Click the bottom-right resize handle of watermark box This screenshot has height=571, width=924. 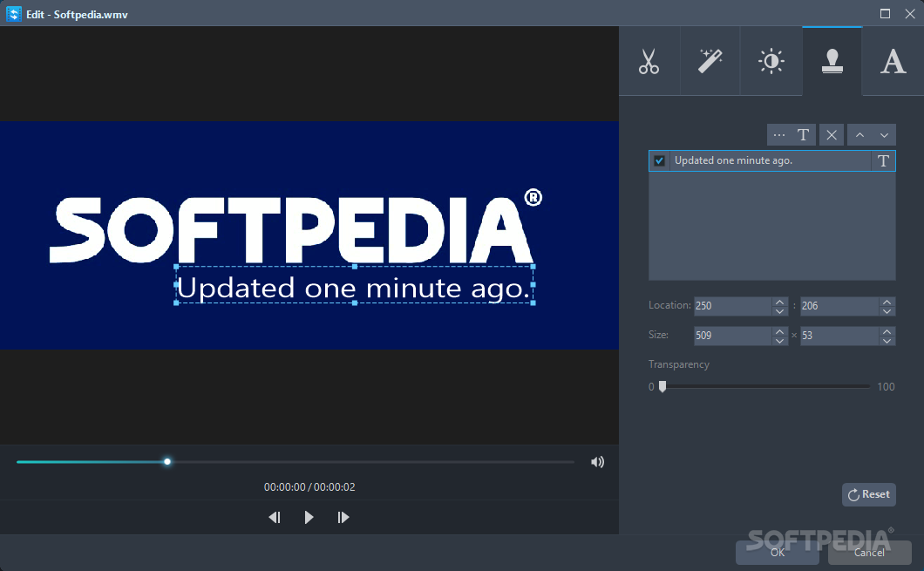coord(533,302)
